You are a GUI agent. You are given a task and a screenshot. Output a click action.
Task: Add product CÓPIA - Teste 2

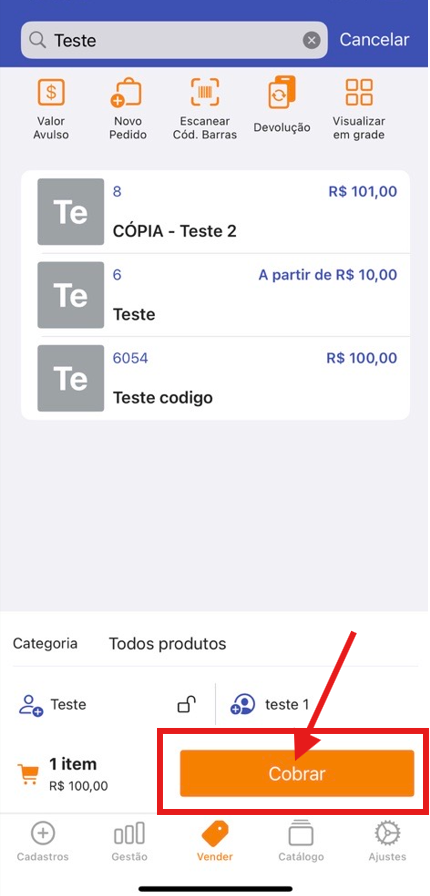215,211
